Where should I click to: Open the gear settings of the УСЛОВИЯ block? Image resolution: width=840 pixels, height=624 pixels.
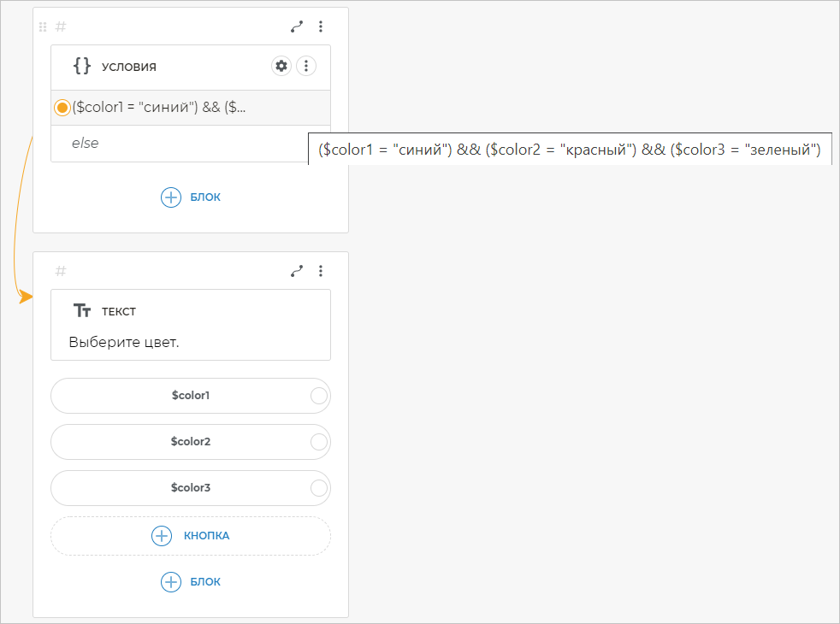click(281, 66)
